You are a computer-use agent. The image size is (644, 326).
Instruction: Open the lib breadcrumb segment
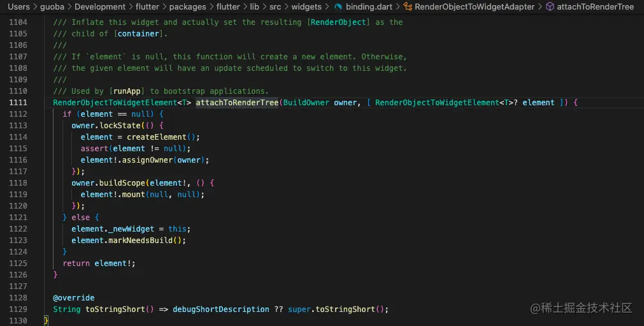(x=254, y=6)
